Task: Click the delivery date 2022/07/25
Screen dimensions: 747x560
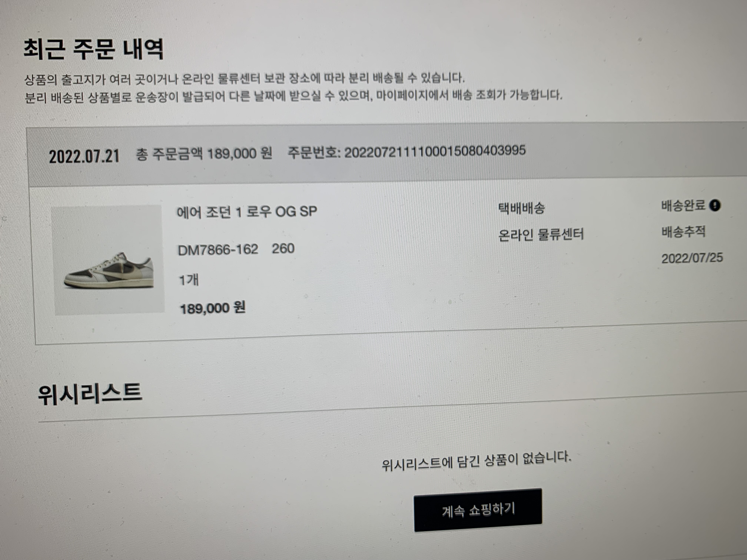Action: coord(692,258)
